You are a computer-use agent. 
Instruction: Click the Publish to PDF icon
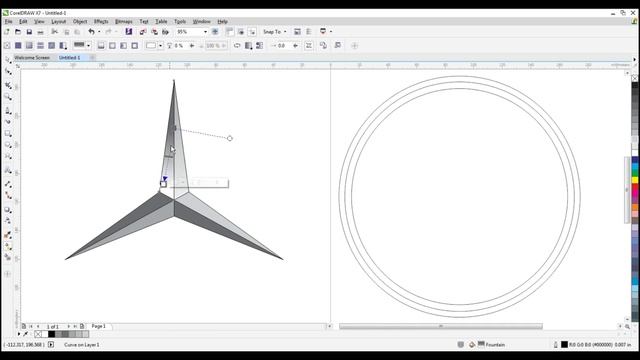(x=165, y=31)
